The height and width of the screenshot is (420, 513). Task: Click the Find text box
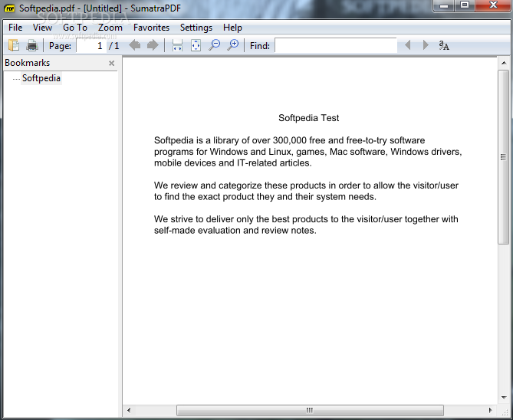pos(336,45)
